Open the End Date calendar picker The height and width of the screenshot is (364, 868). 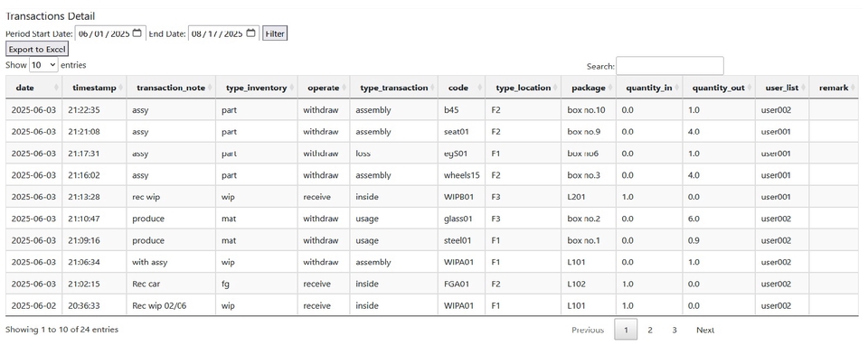[251, 33]
